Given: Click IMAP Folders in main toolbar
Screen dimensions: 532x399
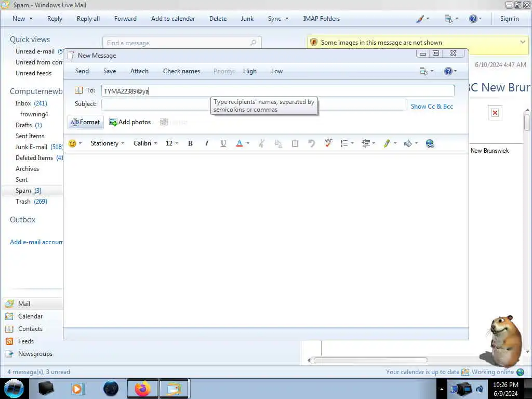Looking at the screenshot, I should coord(321,19).
